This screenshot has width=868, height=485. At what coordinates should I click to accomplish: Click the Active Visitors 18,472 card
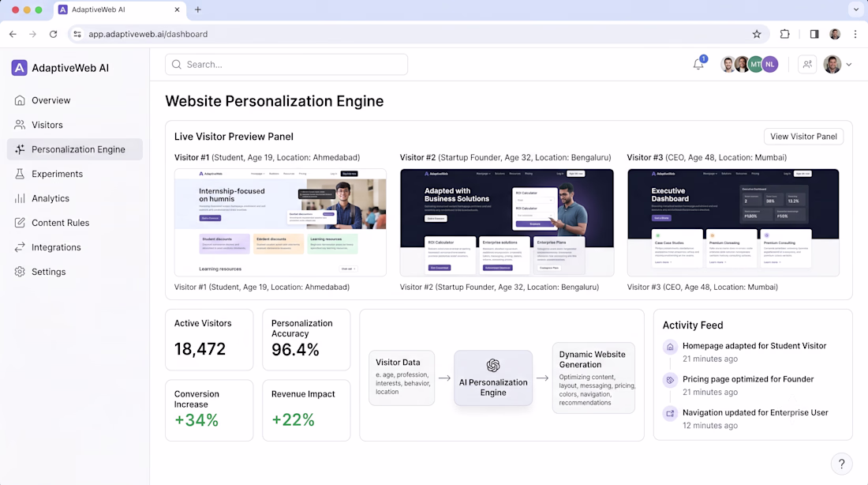pyautogui.click(x=209, y=340)
